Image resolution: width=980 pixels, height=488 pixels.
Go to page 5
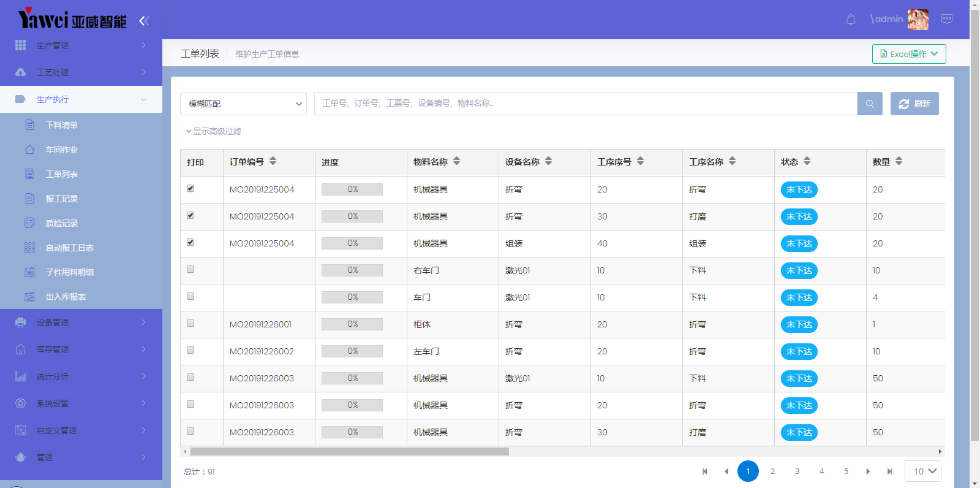846,471
